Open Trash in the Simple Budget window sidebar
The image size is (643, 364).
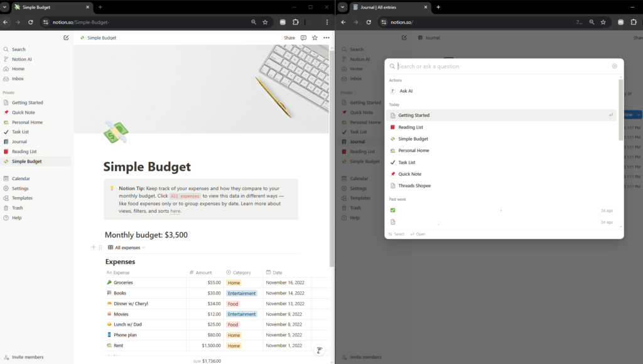(17, 208)
